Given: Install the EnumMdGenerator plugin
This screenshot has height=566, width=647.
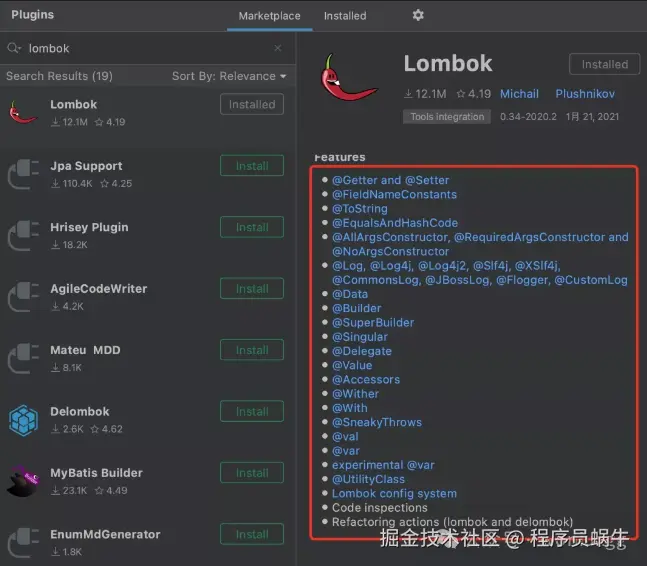Looking at the screenshot, I should click(x=252, y=535).
